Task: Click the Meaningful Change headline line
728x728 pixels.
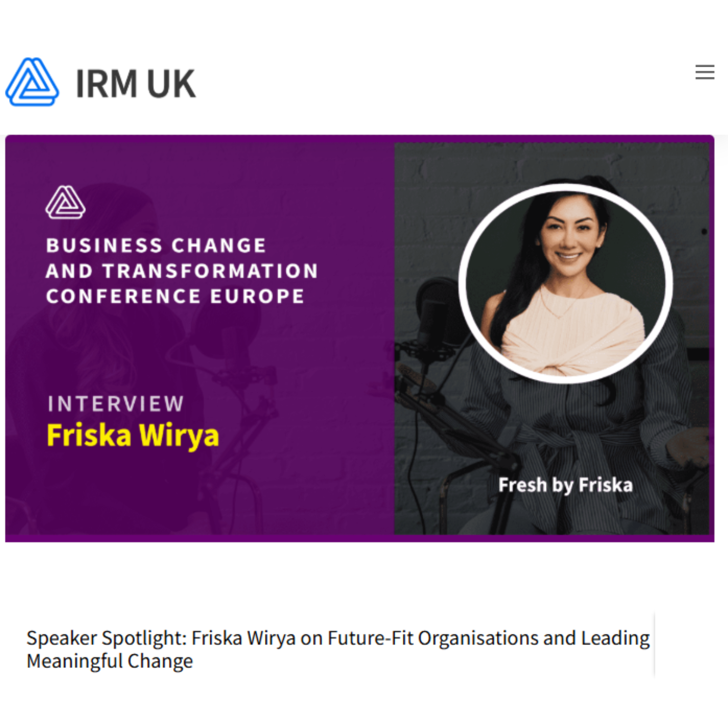Action: click(110, 661)
